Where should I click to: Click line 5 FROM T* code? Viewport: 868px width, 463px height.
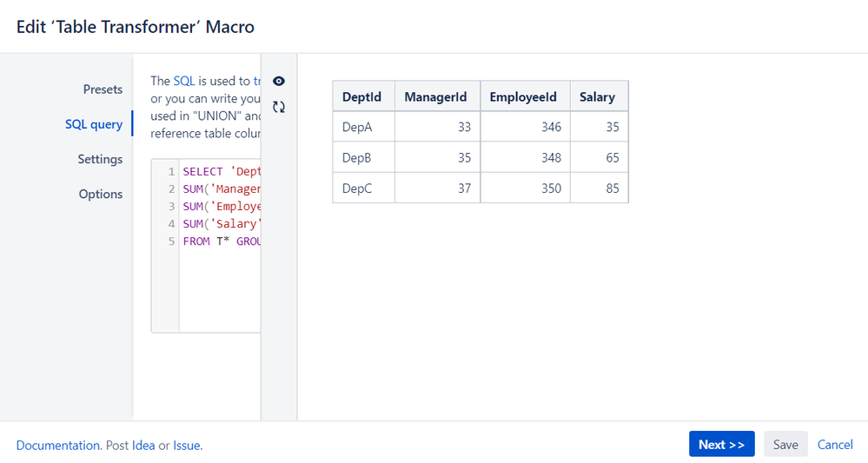[x=222, y=241]
